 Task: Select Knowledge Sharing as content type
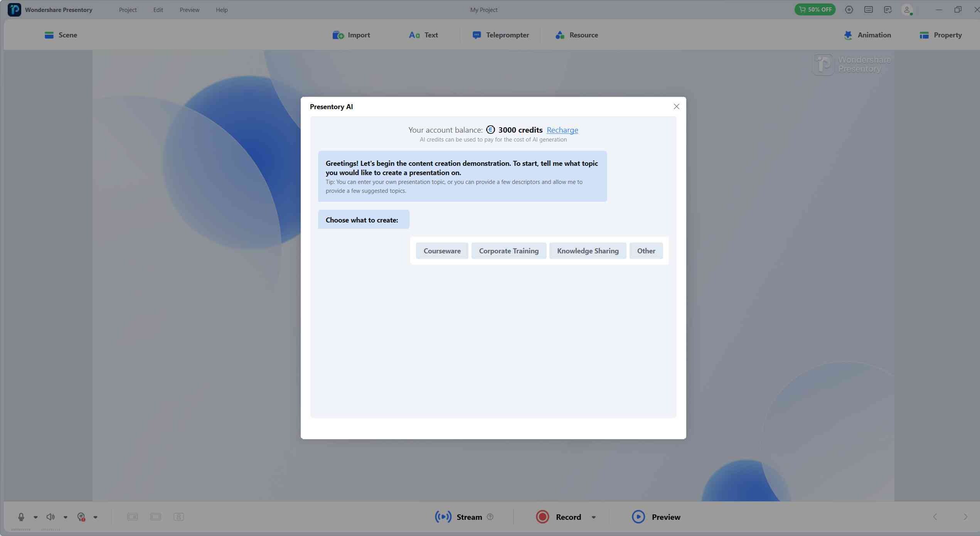pos(588,251)
